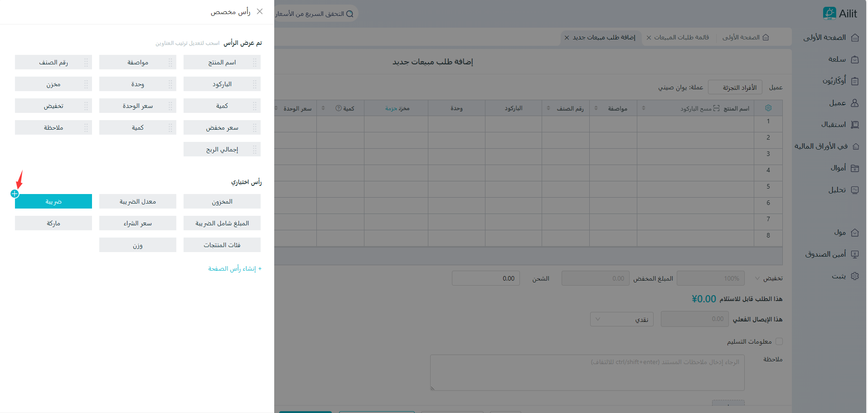868x413 pixels.
Task: Add the معدل الضريبة optional header
Action: (138, 202)
